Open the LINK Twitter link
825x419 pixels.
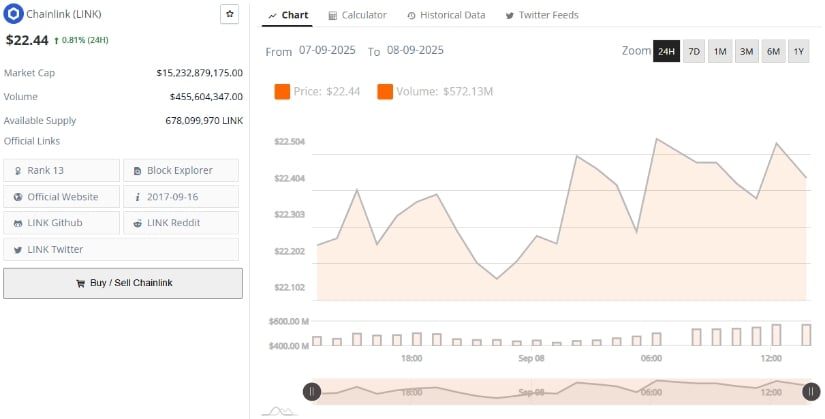[x=121, y=250]
